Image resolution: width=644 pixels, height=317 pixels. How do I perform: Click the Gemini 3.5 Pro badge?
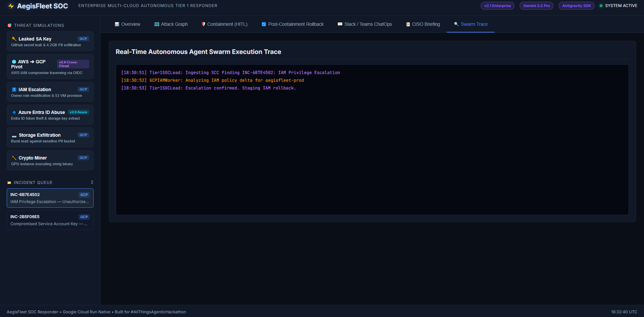pyautogui.click(x=536, y=6)
